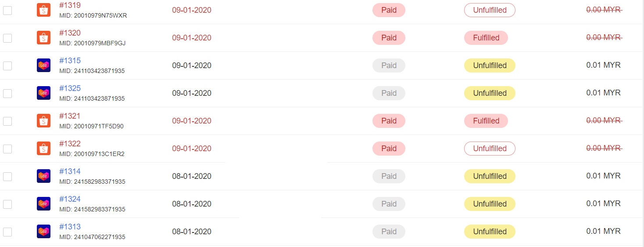Viewport: 644px width, 247px height.
Task: Click the Shopee icon for order #1319
Action: [x=43, y=10]
